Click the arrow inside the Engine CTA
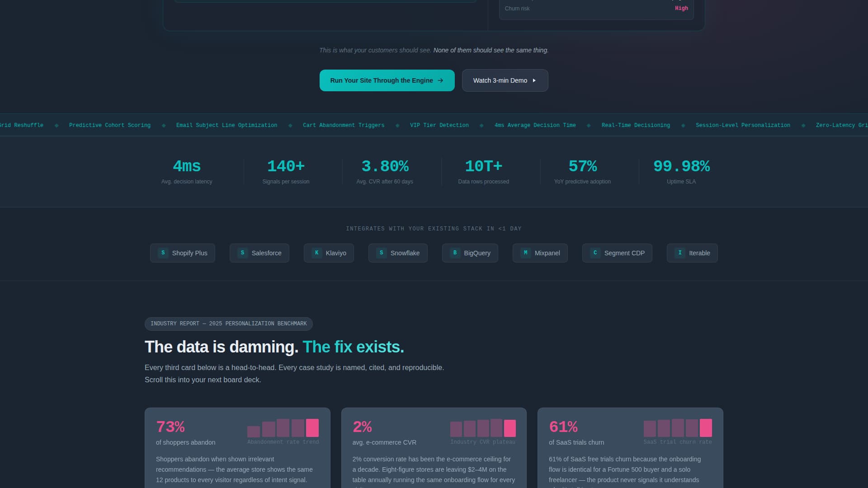The width and height of the screenshot is (868, 488). [440, 80]
